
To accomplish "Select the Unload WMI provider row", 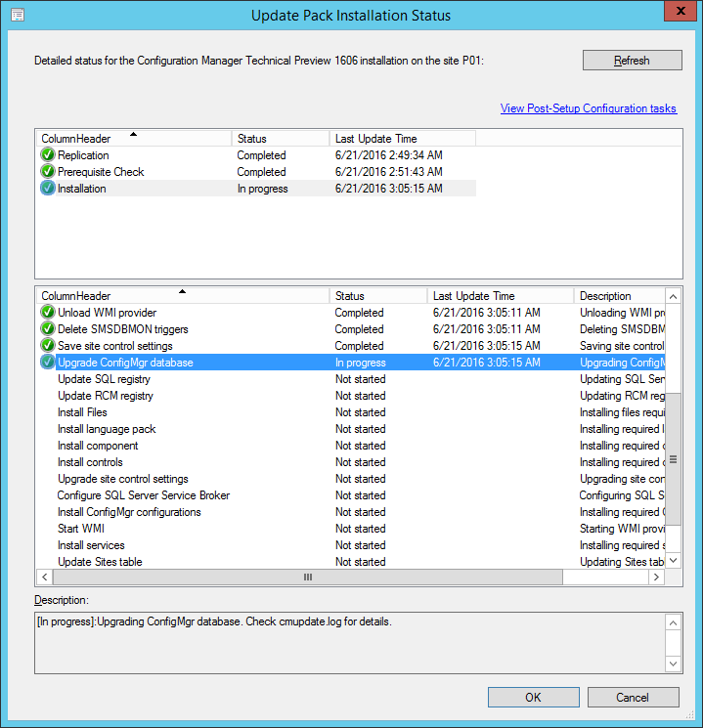I will coord(351,312).
